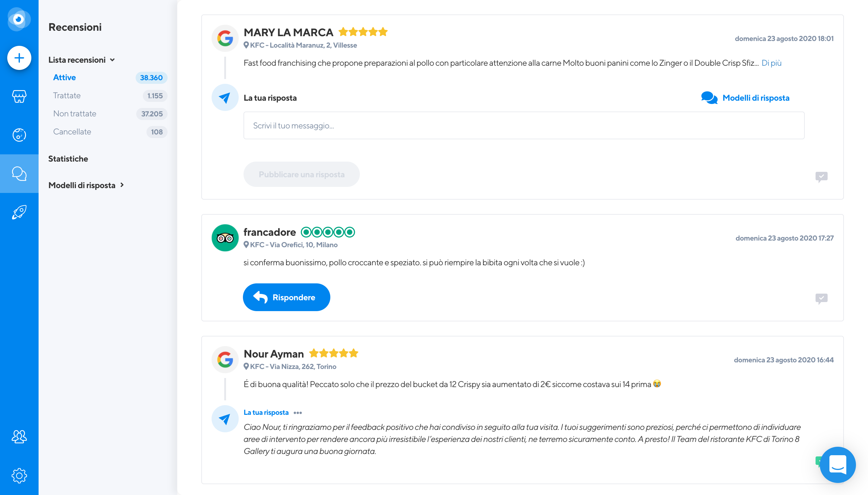Collapse the Lista recensioni section
Viewport: 868px width, 495px height.
click(x=82, y=60)
